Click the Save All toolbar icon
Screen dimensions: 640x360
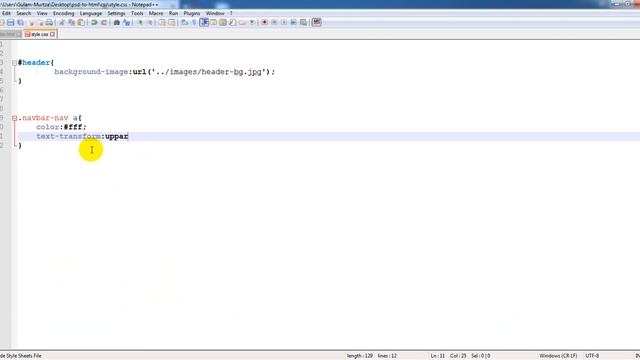20,22
